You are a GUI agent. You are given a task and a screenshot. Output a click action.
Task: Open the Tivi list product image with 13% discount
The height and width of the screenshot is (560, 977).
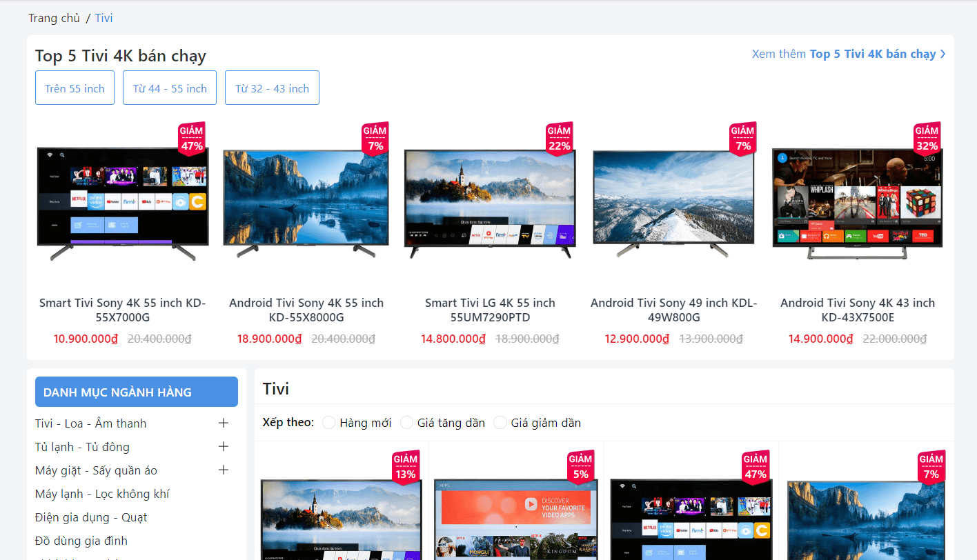342,520
